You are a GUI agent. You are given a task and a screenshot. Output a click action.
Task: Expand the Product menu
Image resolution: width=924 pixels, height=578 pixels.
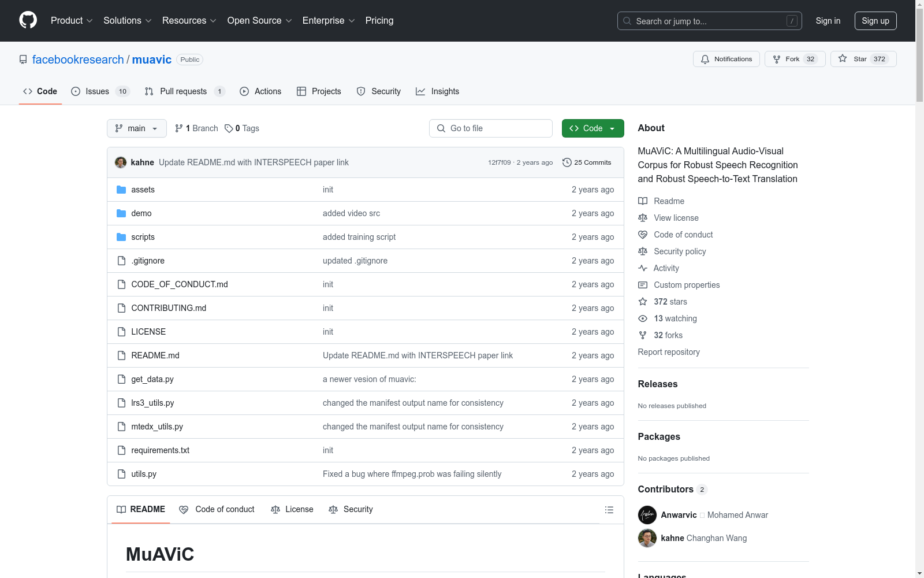click(x=72, y=21)
